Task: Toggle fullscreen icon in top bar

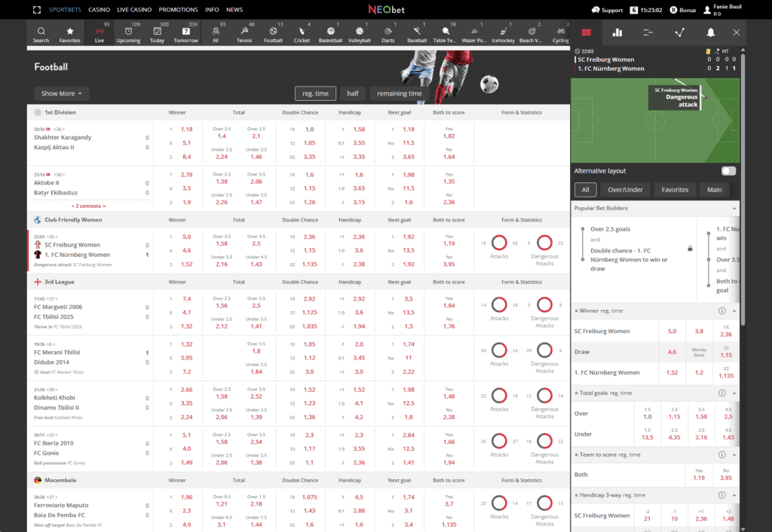Action: (x=37, y=9)
